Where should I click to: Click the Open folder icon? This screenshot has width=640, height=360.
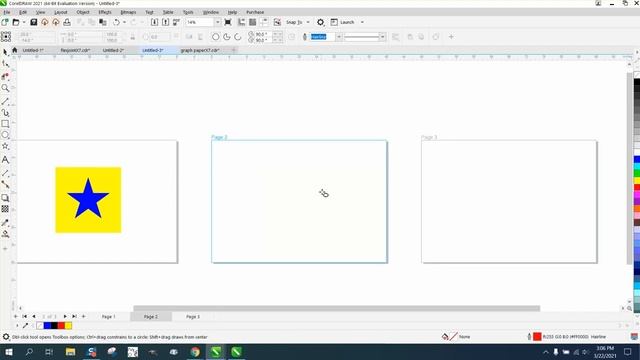[16, 22]
